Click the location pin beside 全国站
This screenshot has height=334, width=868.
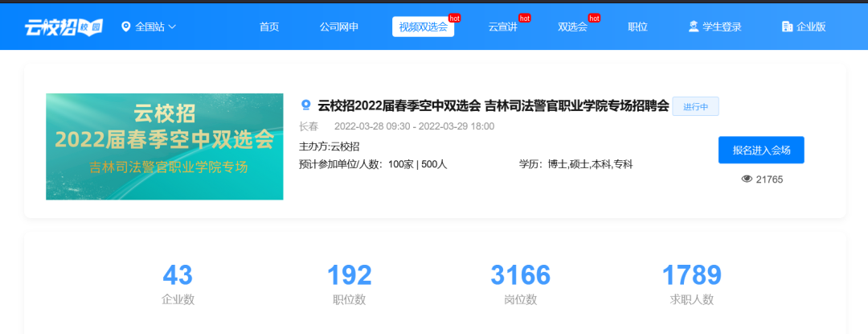pyautogui.click(x=125, y=27)
